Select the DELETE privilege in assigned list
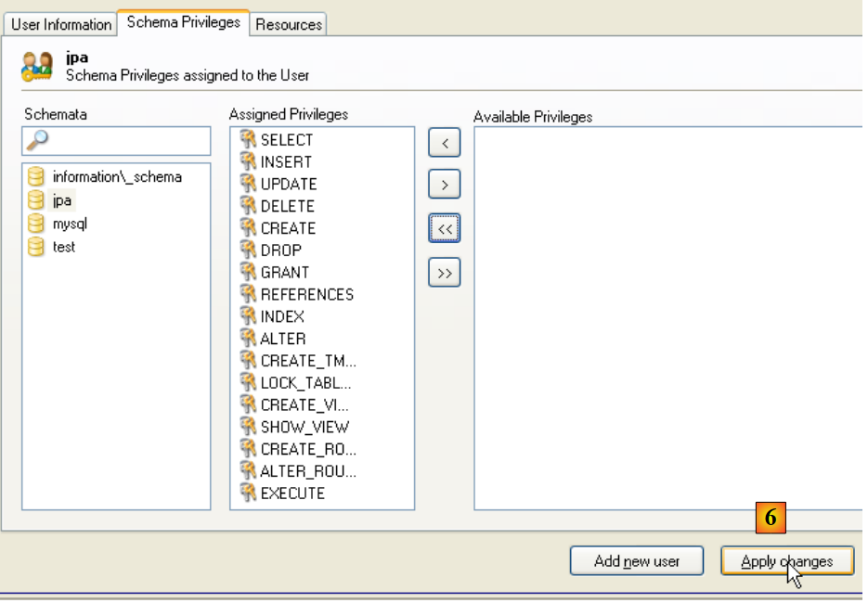The width and height of the screenshot is (868, 603). (288, 206)
